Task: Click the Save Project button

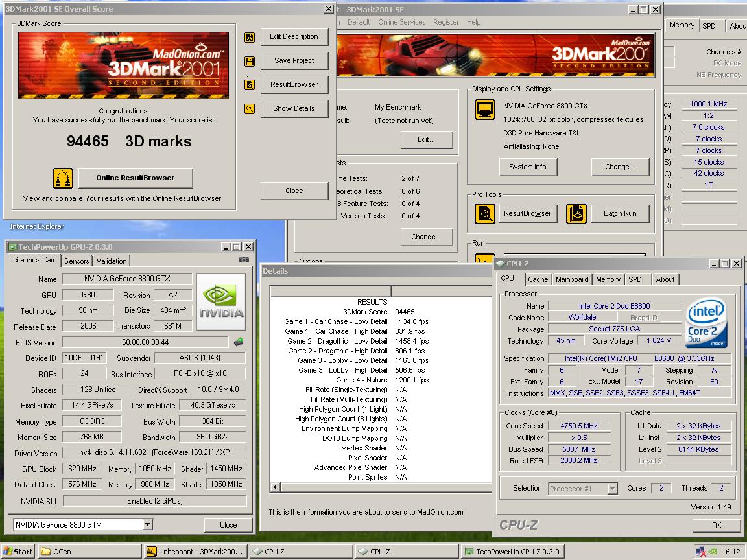Action: [x=294, y=60]
